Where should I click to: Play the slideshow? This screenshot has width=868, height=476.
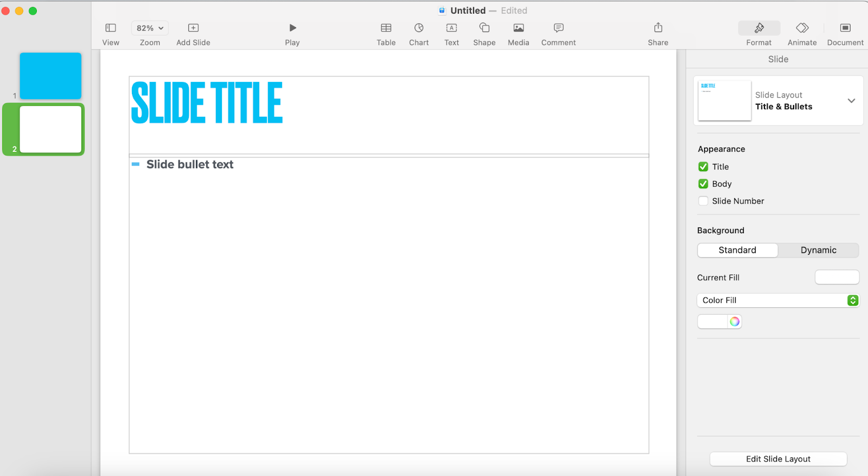click(292, 28)
